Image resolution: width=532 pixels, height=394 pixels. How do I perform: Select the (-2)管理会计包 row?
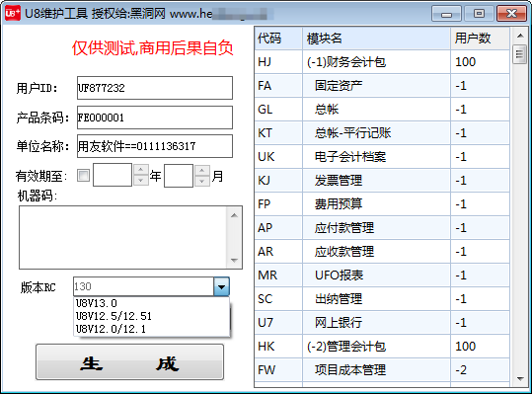(x=382, y=347)
